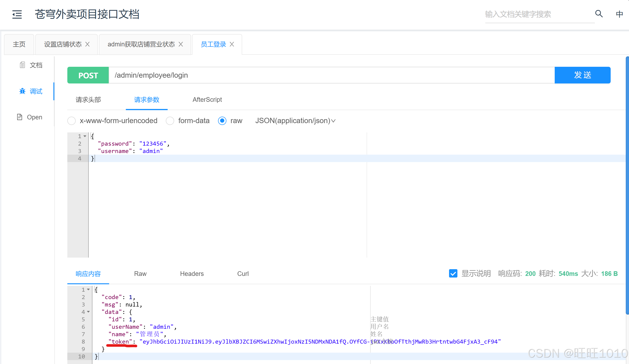Select x-www-form-urlencoded radio button

pos(72,121)
